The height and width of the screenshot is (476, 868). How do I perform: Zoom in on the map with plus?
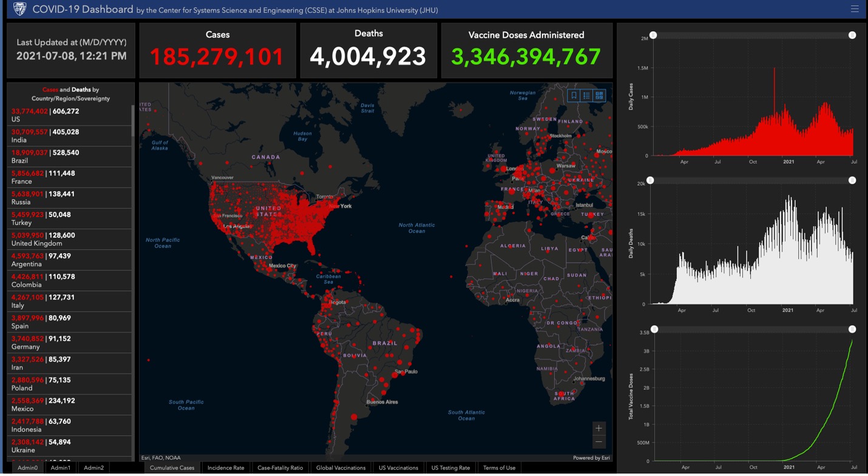click(x=598, y=428)
